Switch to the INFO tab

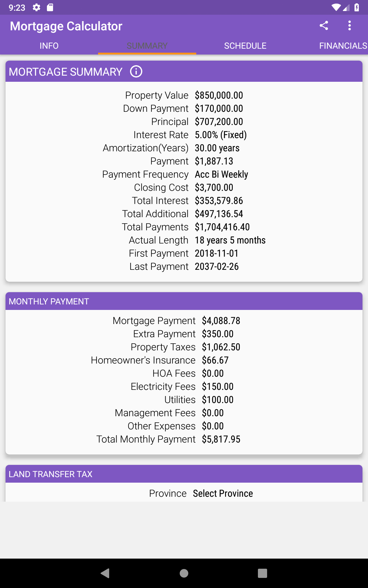49,46
